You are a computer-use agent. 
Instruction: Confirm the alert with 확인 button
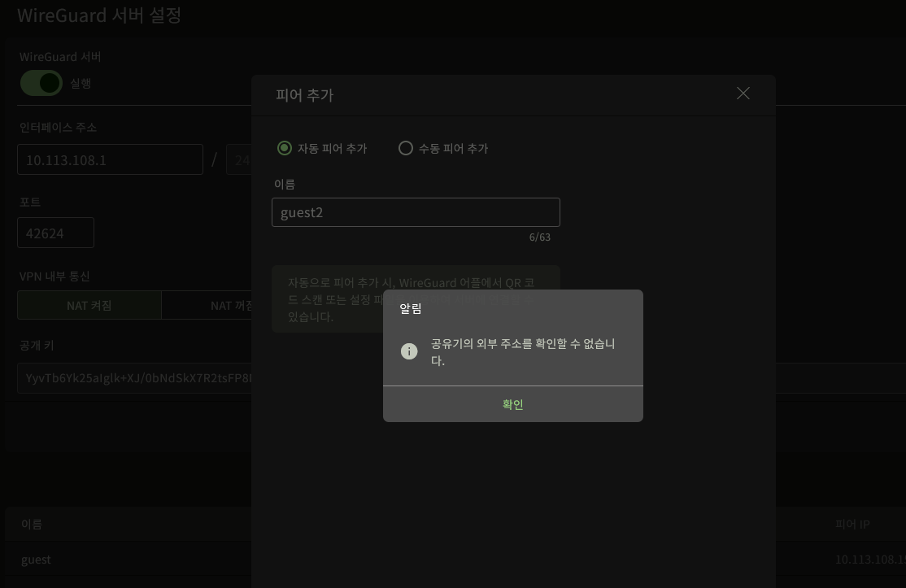pyautogui.click(x=512, y=404)
